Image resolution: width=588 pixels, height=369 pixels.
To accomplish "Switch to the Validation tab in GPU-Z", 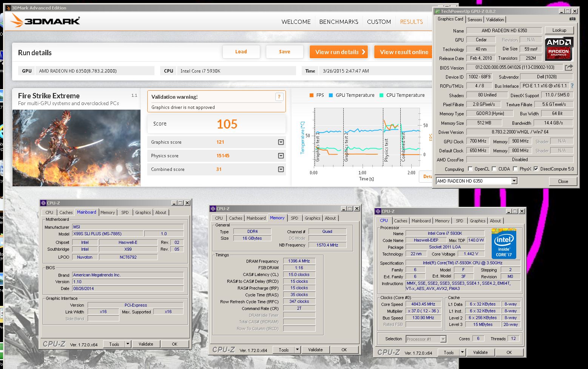I will click(495, 20).
